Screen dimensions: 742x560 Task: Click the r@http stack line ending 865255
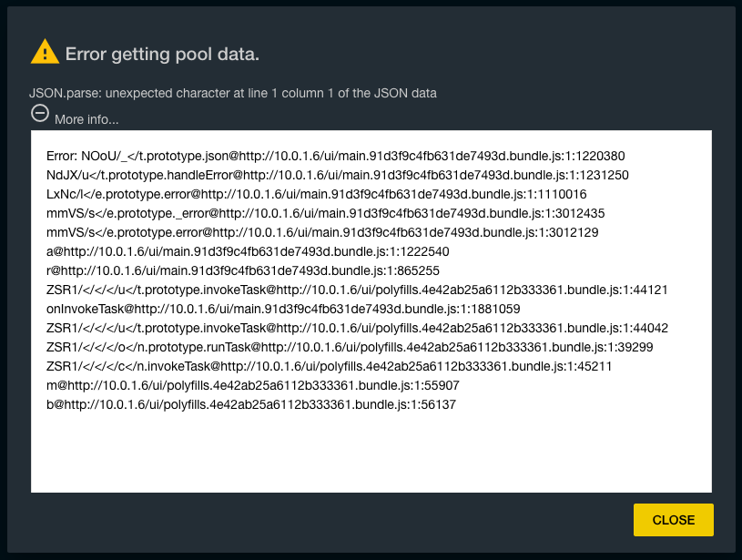(243, 270)
